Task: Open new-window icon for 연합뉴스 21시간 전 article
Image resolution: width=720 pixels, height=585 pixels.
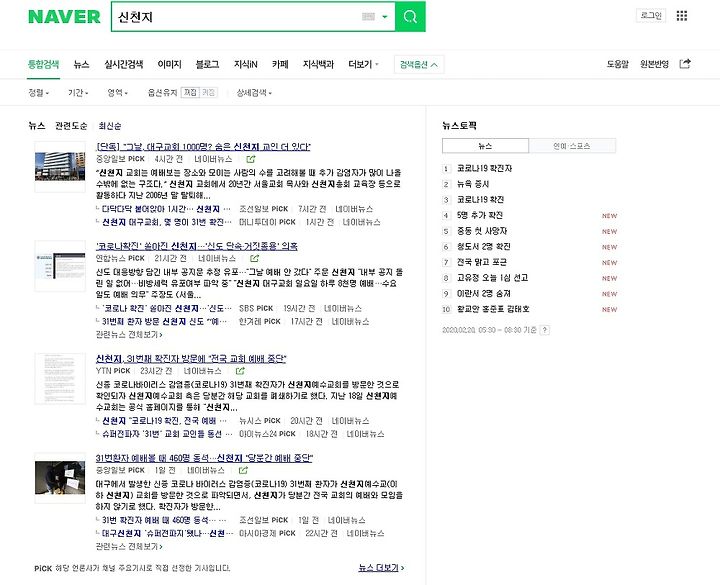Action: tap(254, 259)
